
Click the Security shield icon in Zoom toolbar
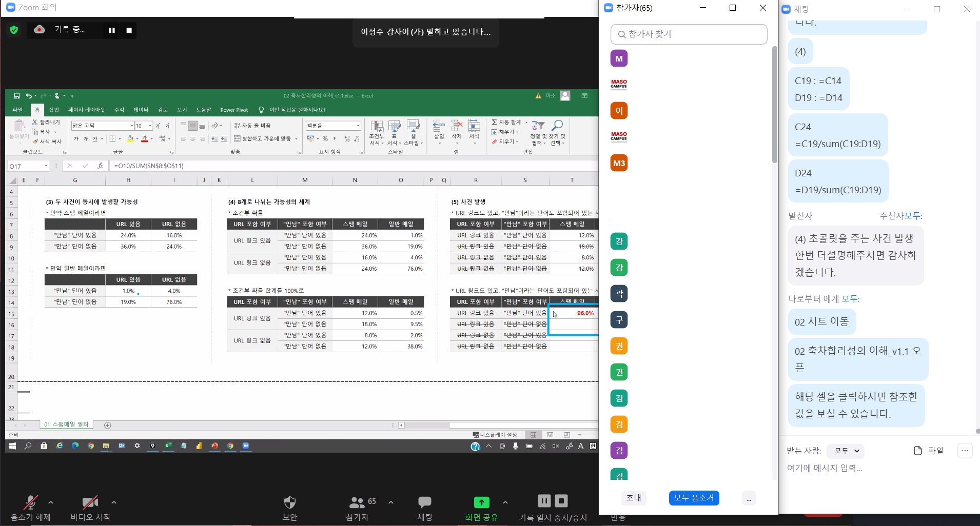290,502
